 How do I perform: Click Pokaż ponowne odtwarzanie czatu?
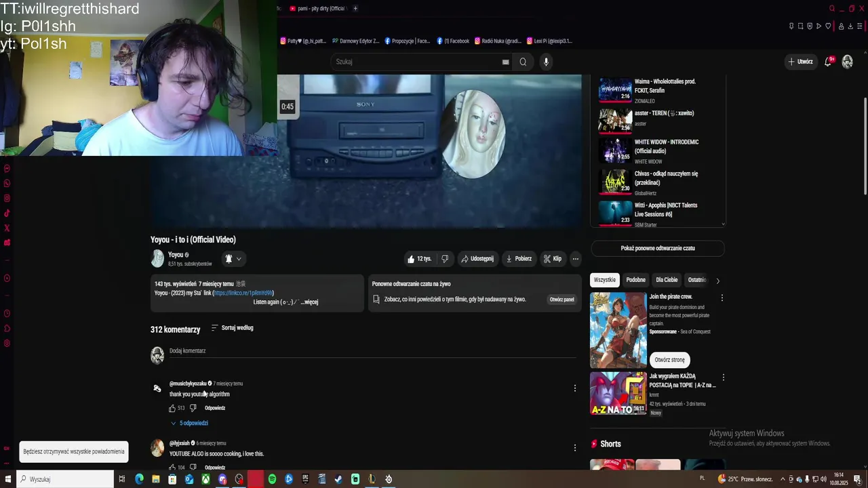(658, 248)
